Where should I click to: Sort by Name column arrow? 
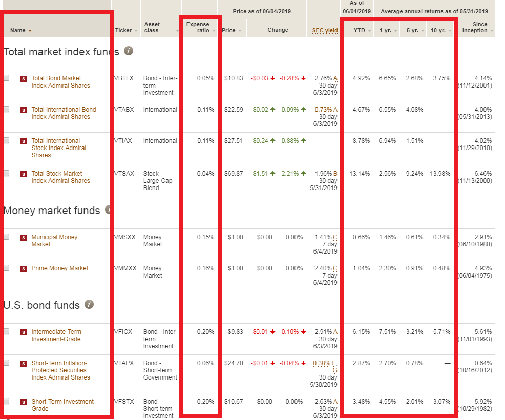pyautogui.click(x=30, y=31)
